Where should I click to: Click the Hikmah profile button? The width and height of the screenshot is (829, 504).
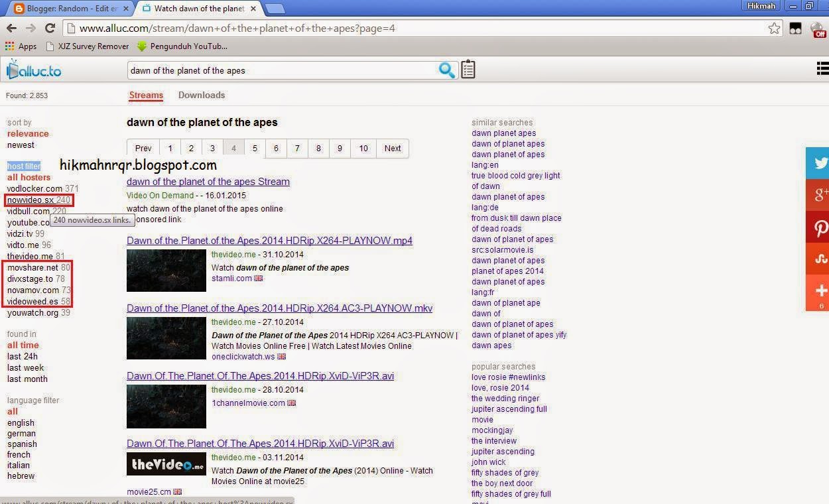click(761, 6)
